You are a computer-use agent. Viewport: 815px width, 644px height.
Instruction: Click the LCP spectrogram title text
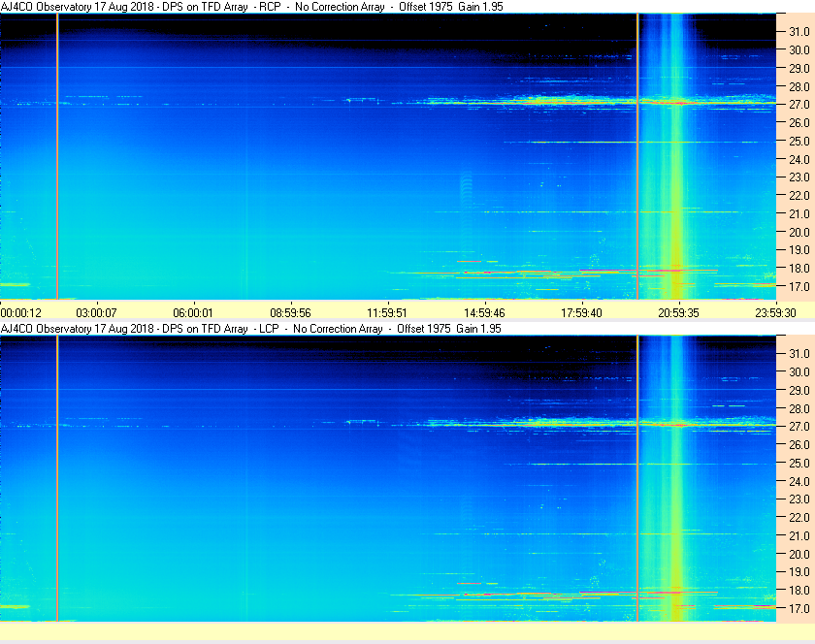(250, 329)
